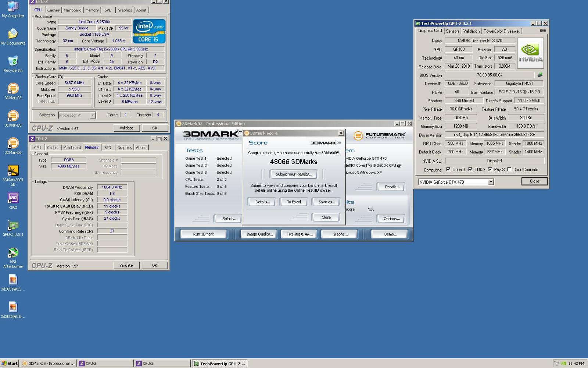588x368 pixels.
Task: Open the GPU selection dropdown in GPU-Z
Action: click(x=491, y=182)
